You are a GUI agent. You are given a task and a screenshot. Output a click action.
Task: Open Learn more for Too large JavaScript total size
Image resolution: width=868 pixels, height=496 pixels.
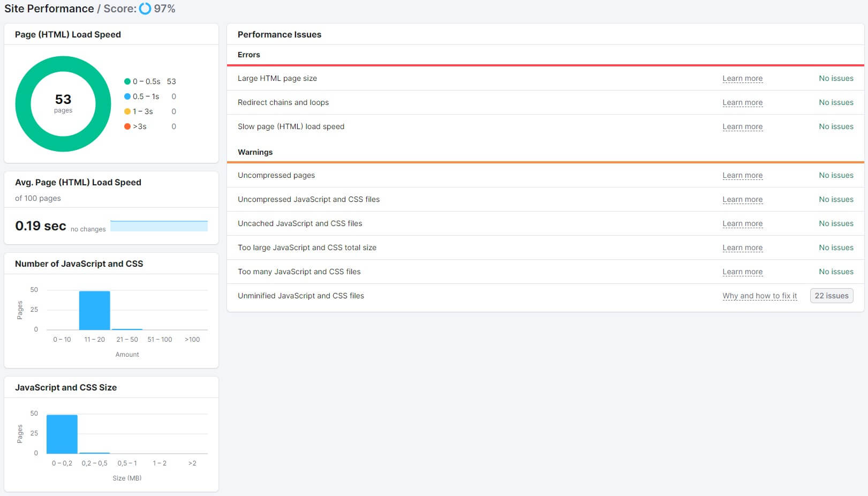click(x=742, y=247)
